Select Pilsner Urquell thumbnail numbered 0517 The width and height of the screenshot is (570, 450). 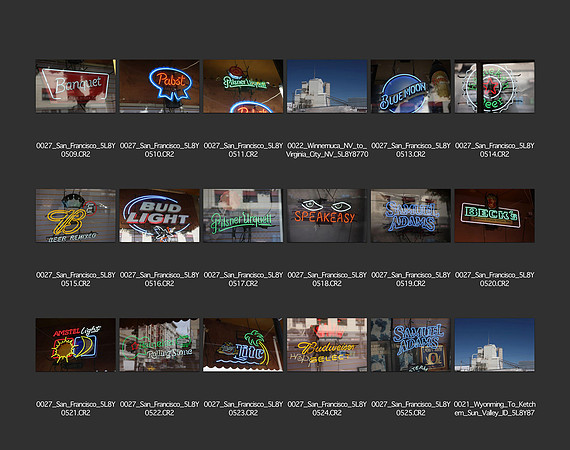[243, 216]
